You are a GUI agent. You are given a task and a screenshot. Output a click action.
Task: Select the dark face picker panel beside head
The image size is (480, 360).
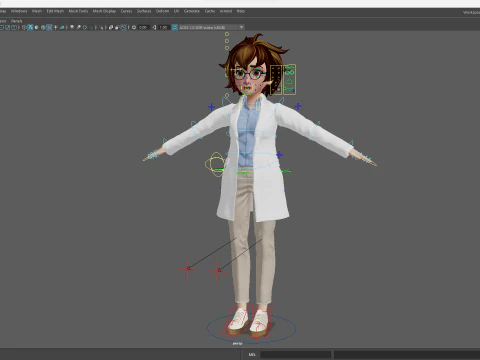[276, 80]
